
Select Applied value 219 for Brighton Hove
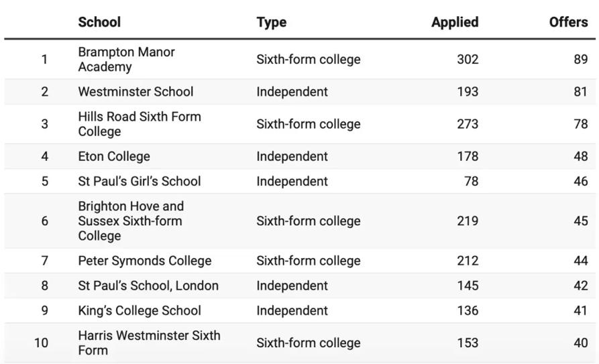tap(467, 221)
